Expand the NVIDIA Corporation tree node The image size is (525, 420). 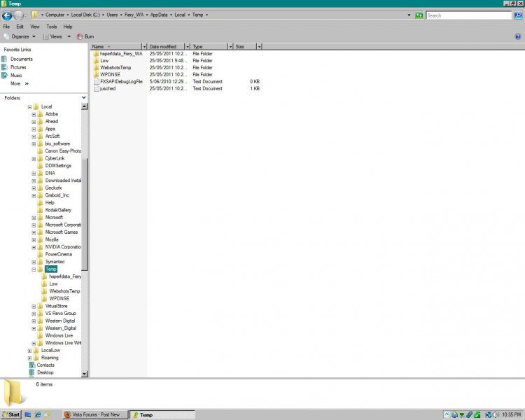34,248
